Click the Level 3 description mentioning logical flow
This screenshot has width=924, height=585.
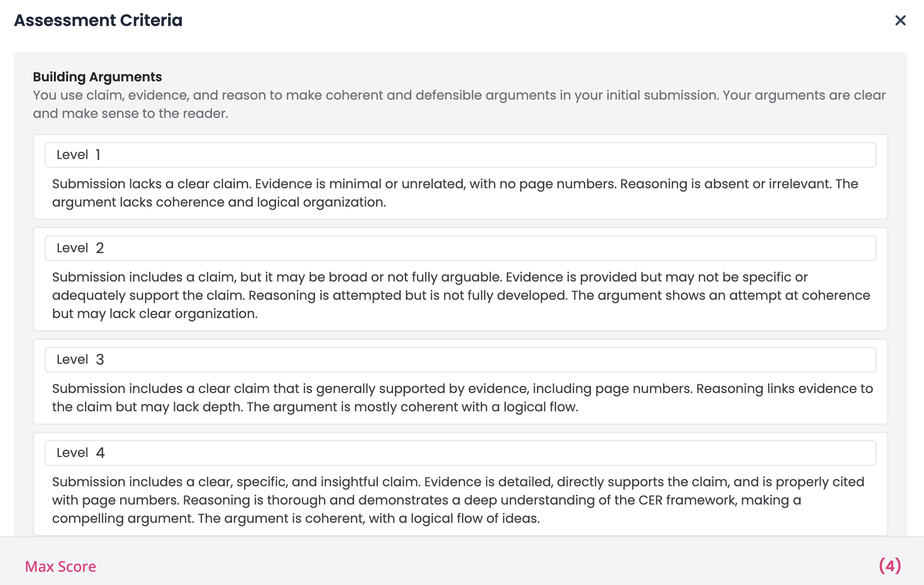click(462, 398)
